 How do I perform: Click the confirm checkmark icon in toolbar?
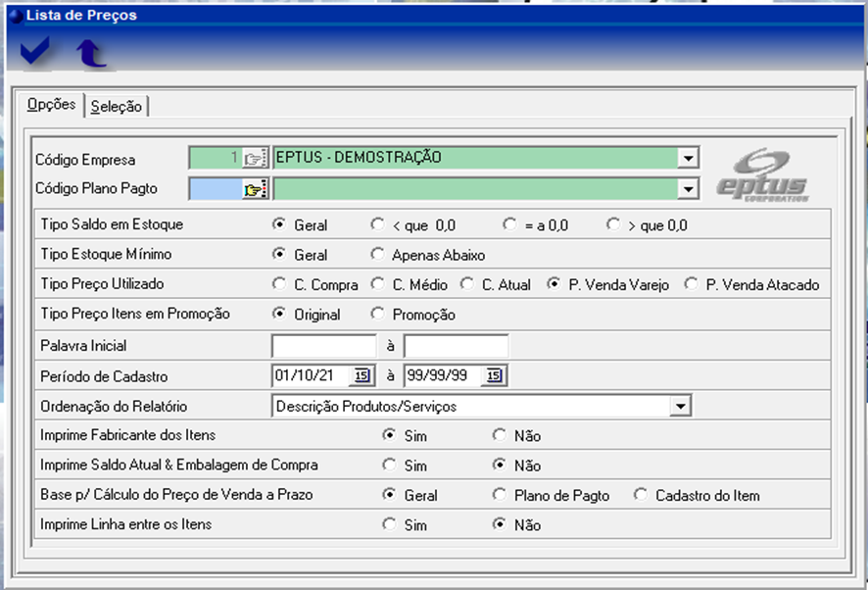tap(35, 54)
